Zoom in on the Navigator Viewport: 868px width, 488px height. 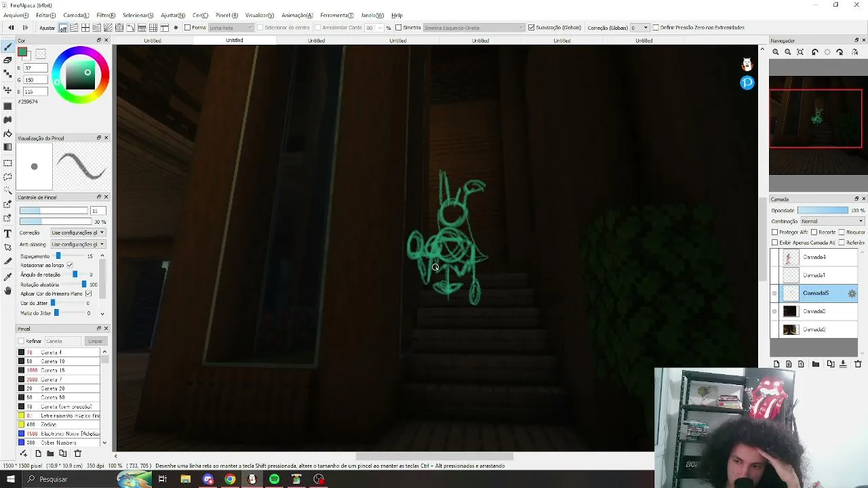click(x=776, y=52)
